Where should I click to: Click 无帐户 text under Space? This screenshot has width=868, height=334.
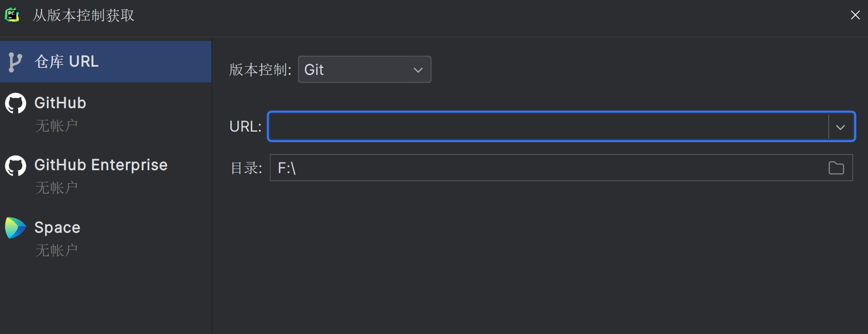pyautogui.click(x=56, y=250)
